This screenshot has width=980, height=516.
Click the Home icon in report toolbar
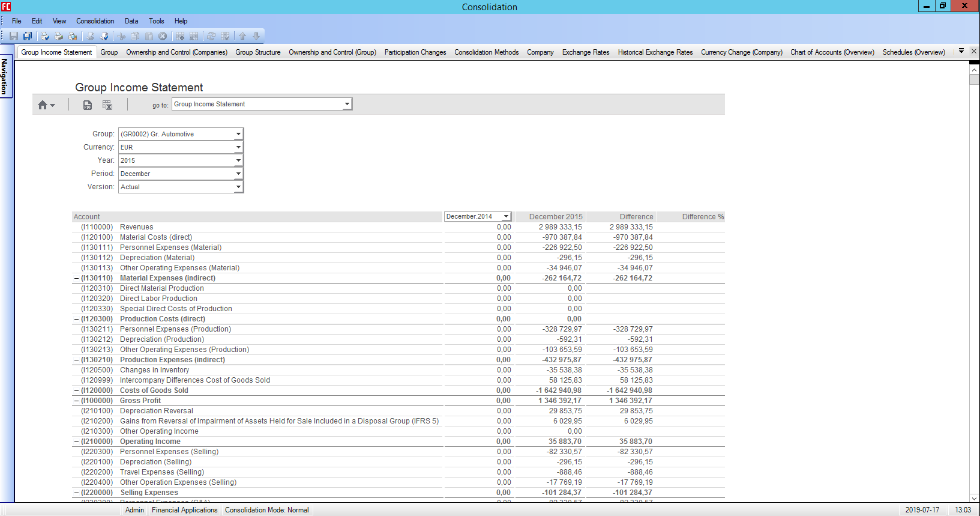point(46,105)
